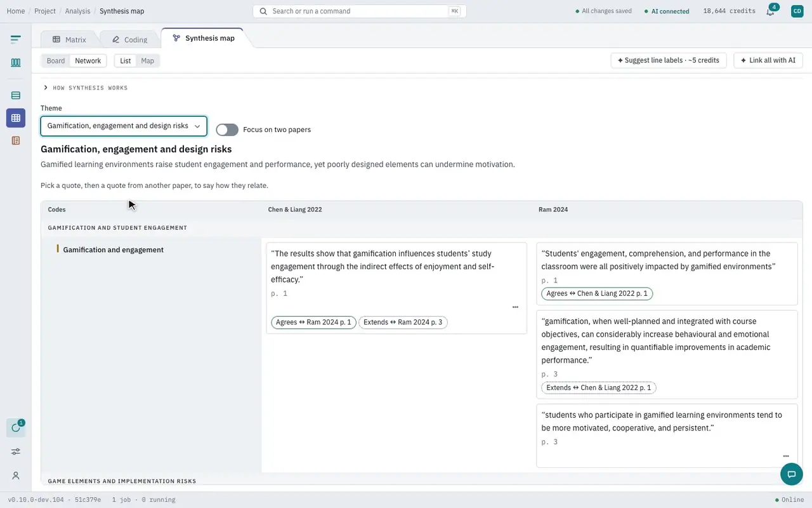Open the report document sidebar icon

tap(16, 140)
